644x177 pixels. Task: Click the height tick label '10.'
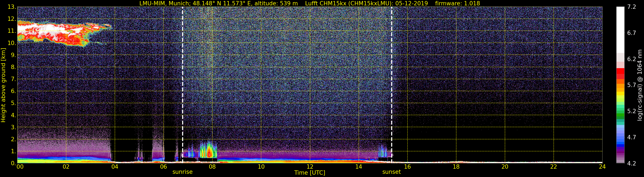point(12,43)
